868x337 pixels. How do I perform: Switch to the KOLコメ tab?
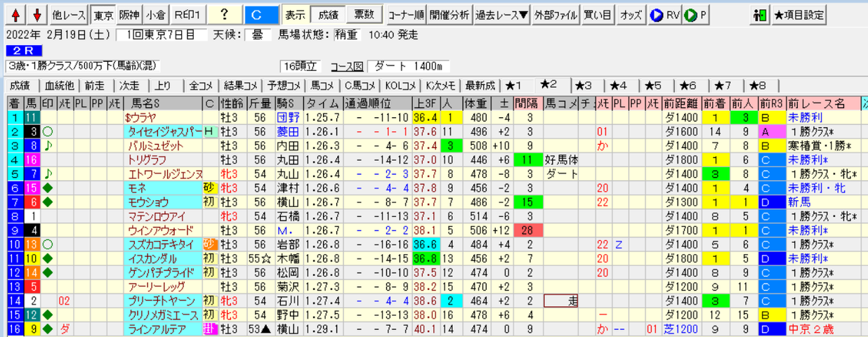[x=402, y=86]
